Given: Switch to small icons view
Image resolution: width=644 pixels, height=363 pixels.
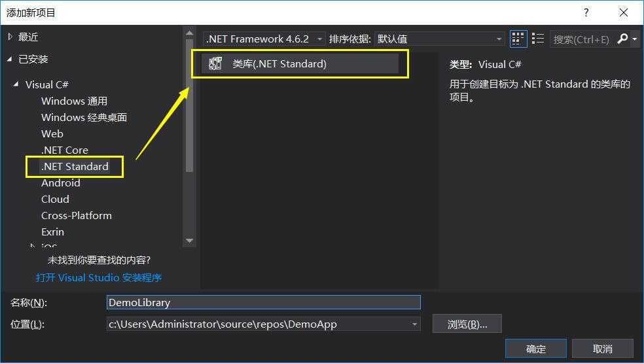Looking at the screenshot, I should tap(518, 39).
